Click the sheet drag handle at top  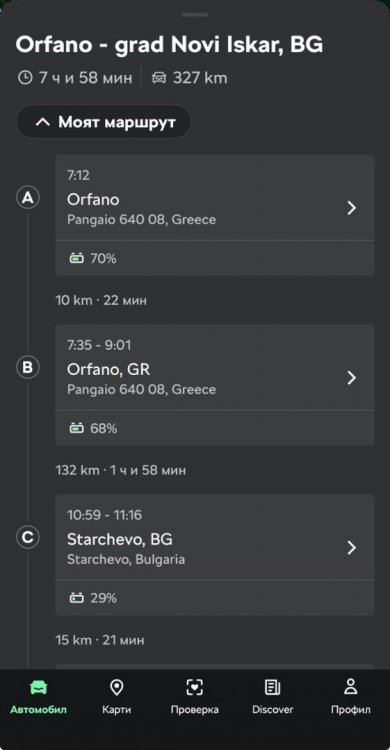195,15
